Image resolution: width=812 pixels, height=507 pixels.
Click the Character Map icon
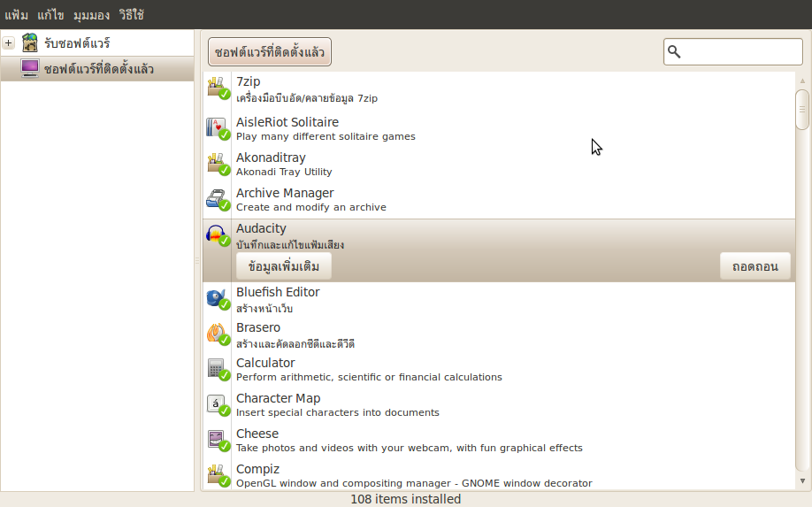(218, 404)
